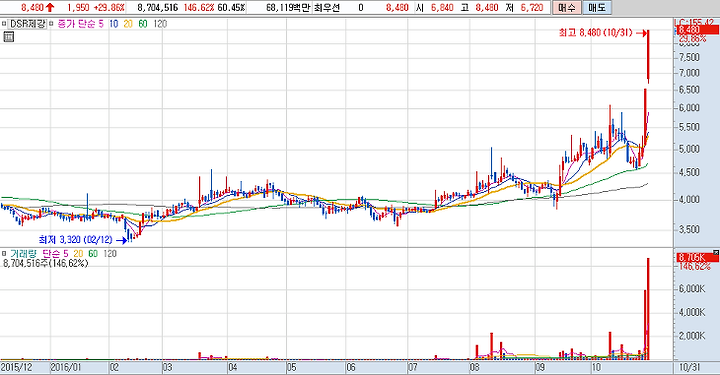Screen dimensions: 720x375
Task: Click the green 60 price moving average label
Action: point(143,24)
